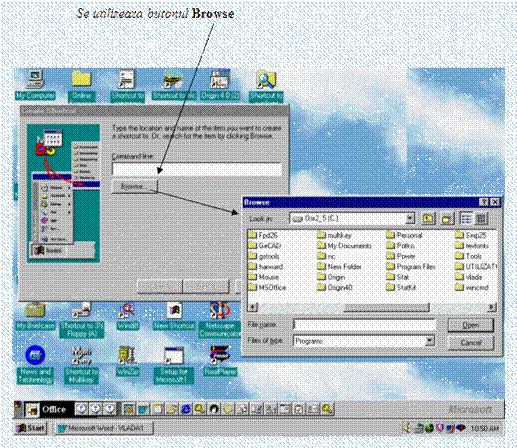Select the UTILIZAT folder
The width and height of the screenshot is (517, 448).
pos(476,267)
